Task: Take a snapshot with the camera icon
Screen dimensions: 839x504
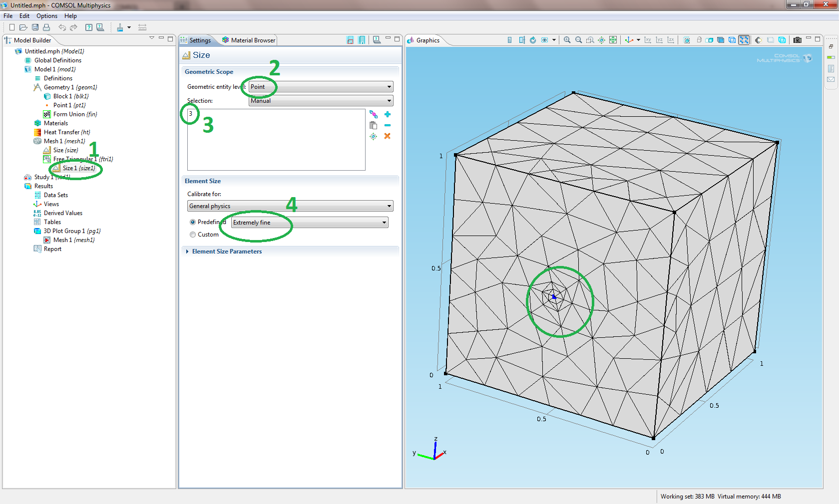Action: (797, 40)
